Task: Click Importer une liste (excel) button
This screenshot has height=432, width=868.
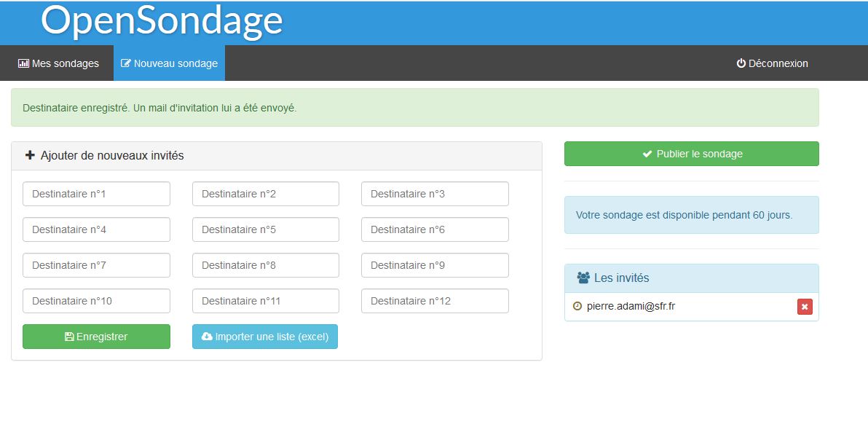Action: [x=265, y=337]
